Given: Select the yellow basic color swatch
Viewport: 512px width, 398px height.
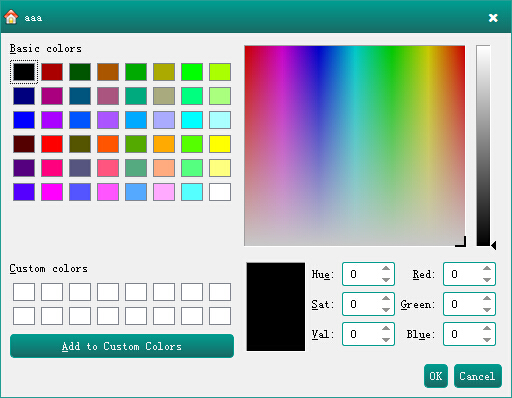Looking at the screenshot, I should click(x=220, y=144).
